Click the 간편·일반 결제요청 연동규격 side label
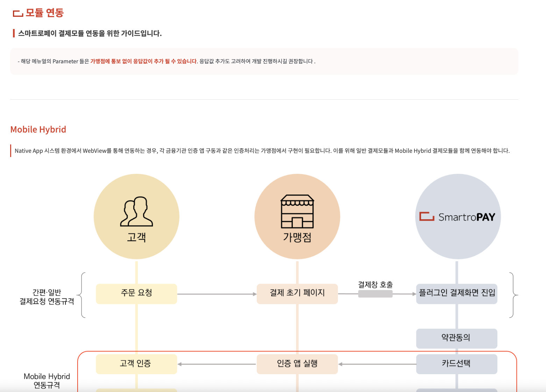 [x=47, y=297]
